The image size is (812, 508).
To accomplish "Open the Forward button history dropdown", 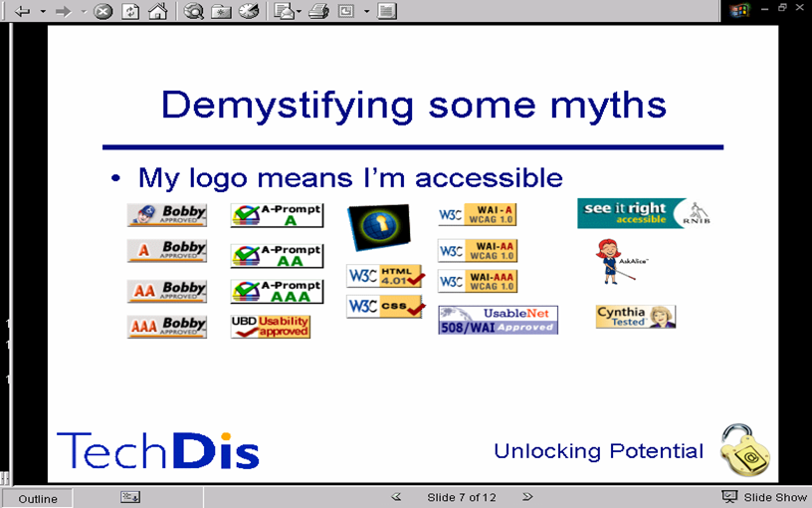I will pyautogui.click(x=84, y=11).
